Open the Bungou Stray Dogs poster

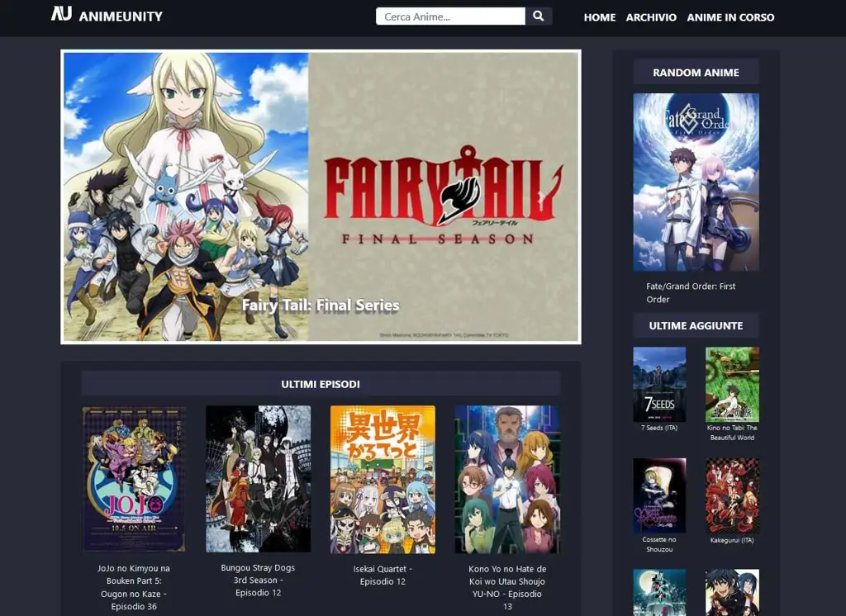[258, 479]
